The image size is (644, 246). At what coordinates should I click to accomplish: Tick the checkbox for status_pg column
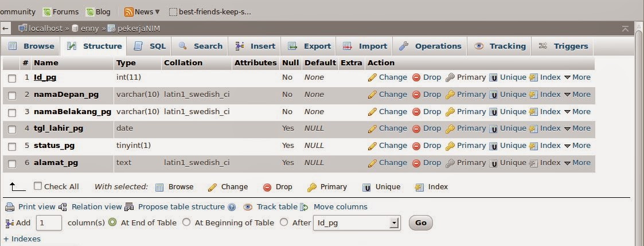pyautogui.click(x=12, y=147)
